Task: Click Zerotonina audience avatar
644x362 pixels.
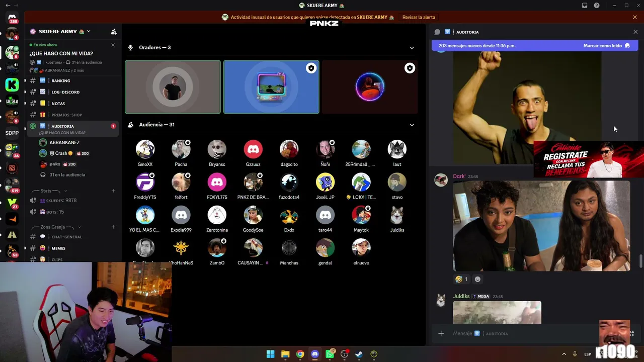Action: click(x=217, y=215)
